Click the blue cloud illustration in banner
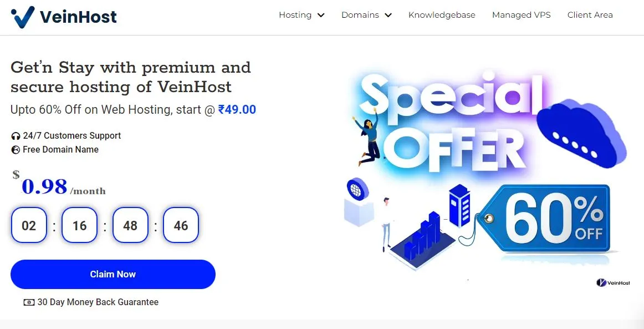Screen dimensions: 644x329 [581, 133]
